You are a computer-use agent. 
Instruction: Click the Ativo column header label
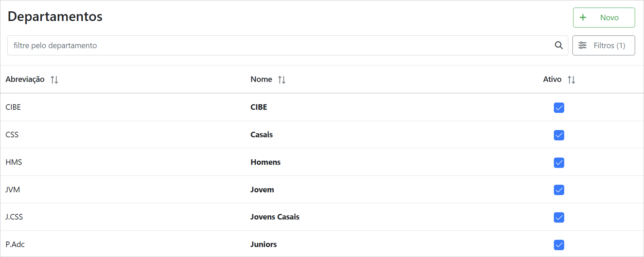click(552, 79)
